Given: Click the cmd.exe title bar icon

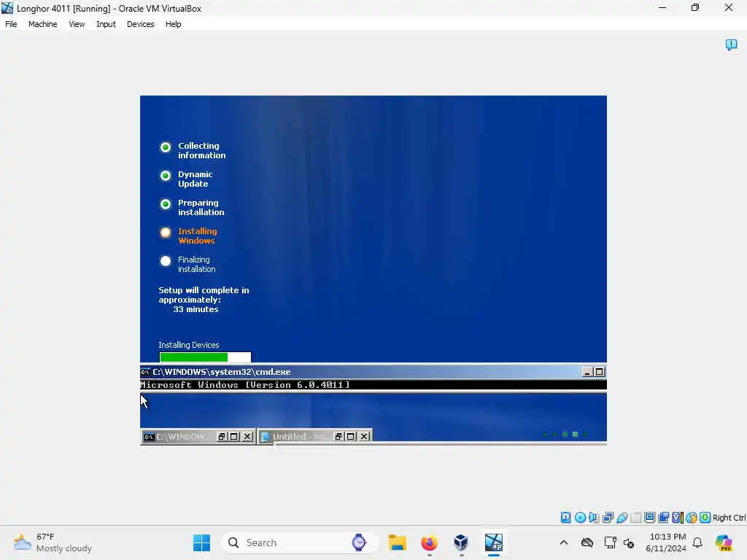Looking at the screenshot, I should click(x=145, y=372).
